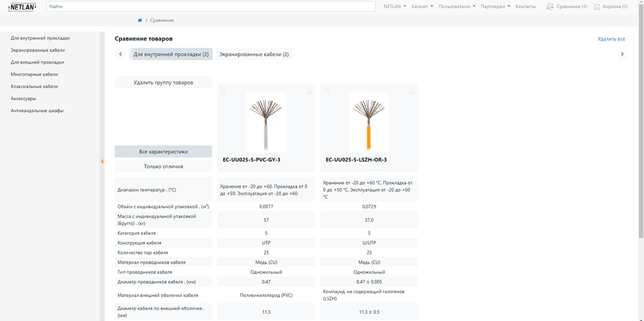Viewport: 644px width, 321px height.
Task: Click the Количество пар кабеля label
Action: click(142, 252)
